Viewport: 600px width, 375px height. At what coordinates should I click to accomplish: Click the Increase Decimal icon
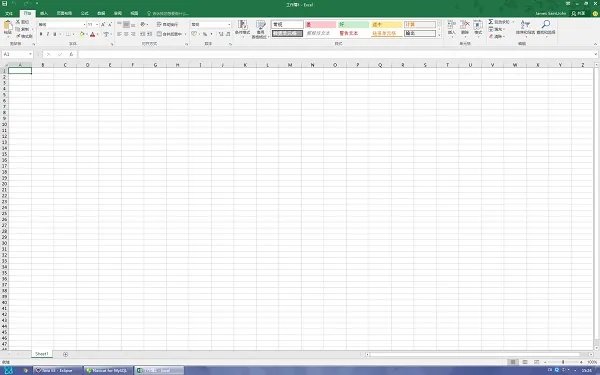221,34
